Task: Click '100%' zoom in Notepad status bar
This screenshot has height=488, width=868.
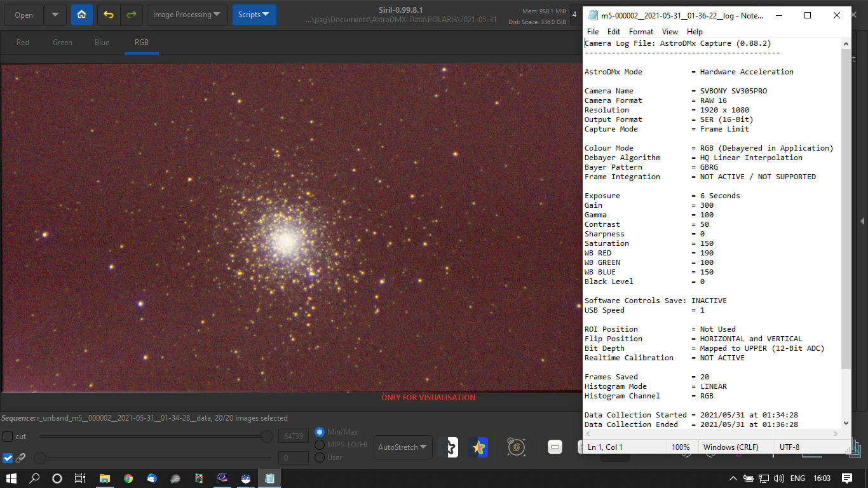Action: point(681,447)
